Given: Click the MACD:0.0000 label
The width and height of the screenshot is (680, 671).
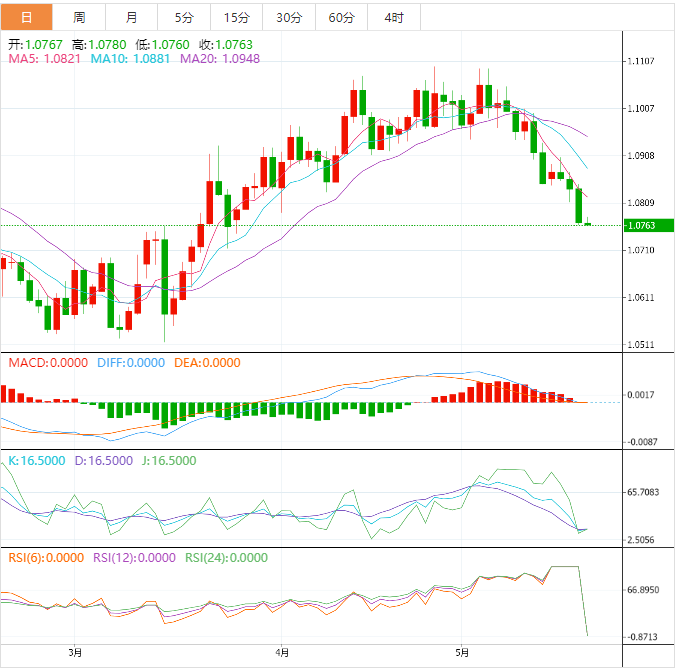Looking at the screenshot, I should 48,363.
